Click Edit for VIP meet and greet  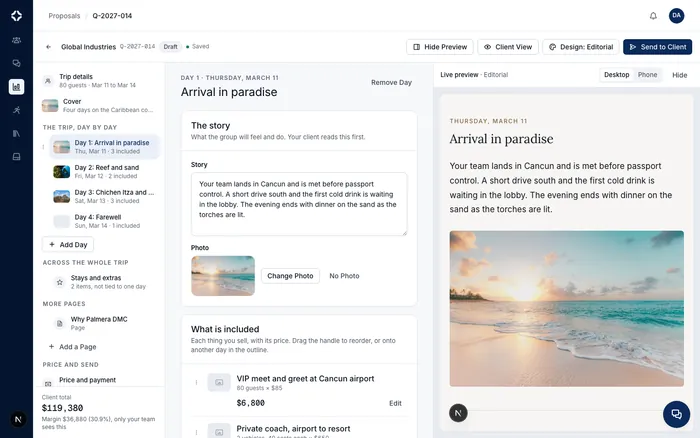click(395, 403)
